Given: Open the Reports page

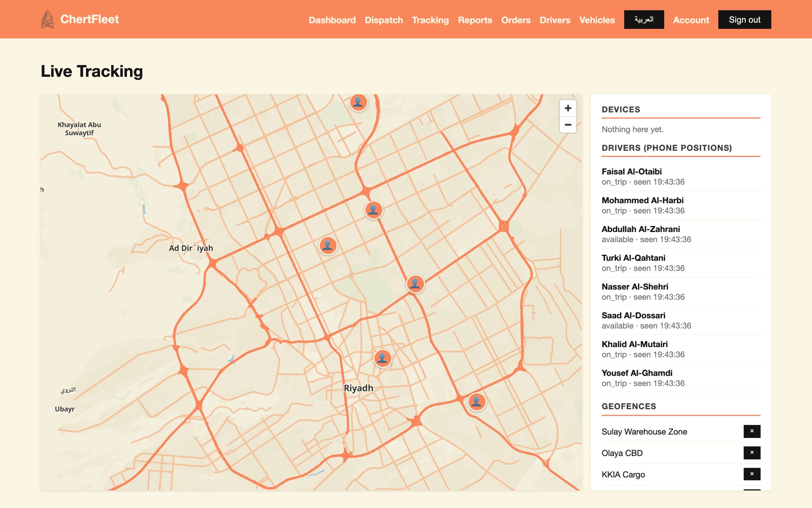Looking at the screenshot, I should click(475, 20).
